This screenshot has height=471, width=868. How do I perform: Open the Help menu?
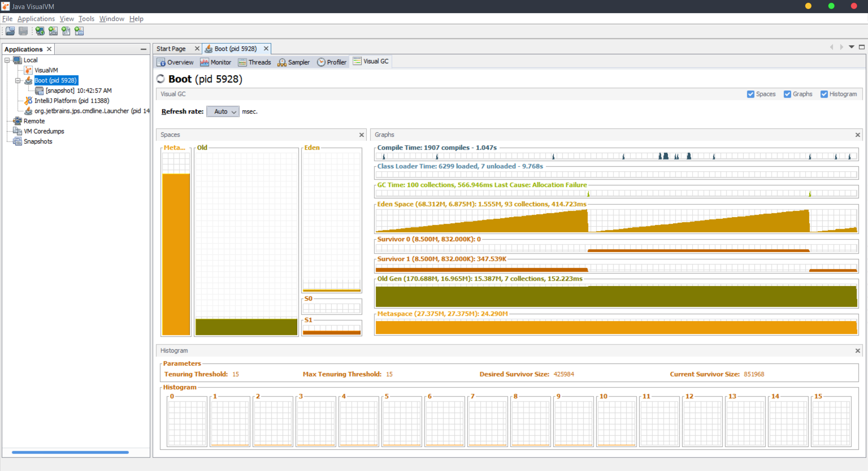pos(136,19)
